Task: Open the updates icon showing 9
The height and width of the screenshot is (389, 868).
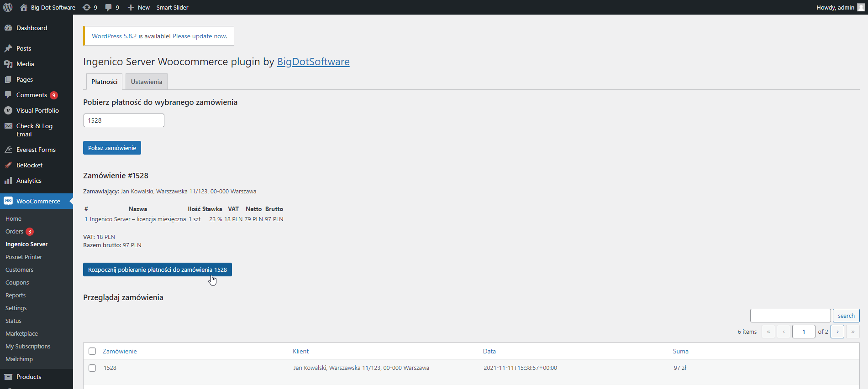Action: 86,7
